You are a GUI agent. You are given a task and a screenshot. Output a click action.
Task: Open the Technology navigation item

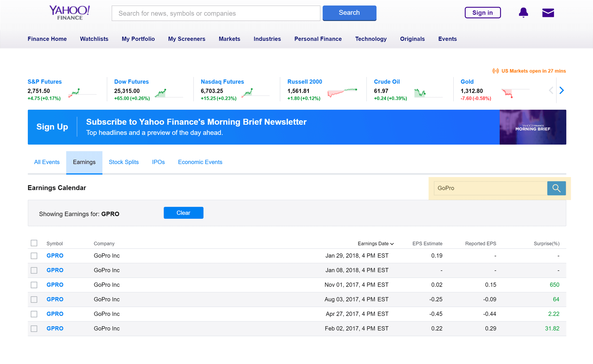point(371,39)
